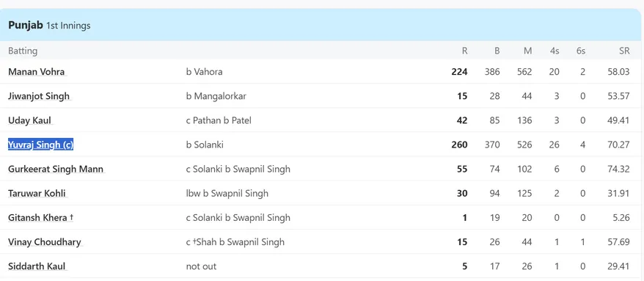Open highlighted Yuvraj Singh (c) link
The image size is (644, 281).
[40, 145]
